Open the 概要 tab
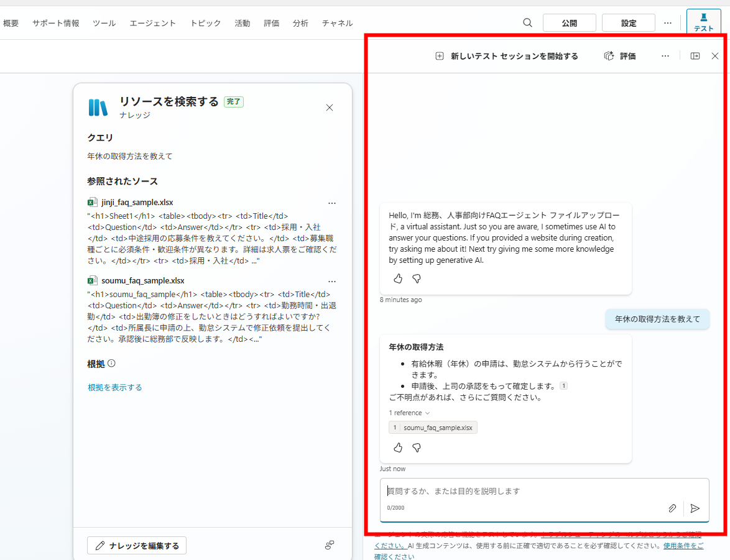This screenshot has width=730, height=560. point(11,23)
